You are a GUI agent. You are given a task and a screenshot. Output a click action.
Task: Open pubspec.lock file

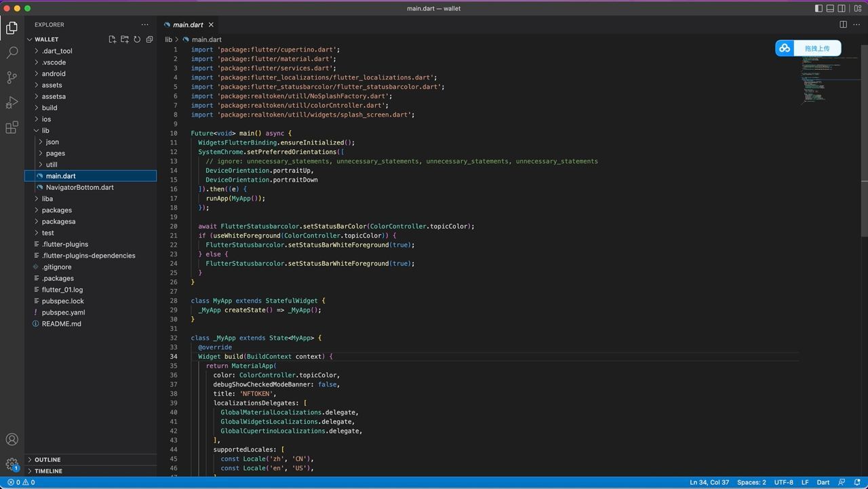click(x=91, y=301)
